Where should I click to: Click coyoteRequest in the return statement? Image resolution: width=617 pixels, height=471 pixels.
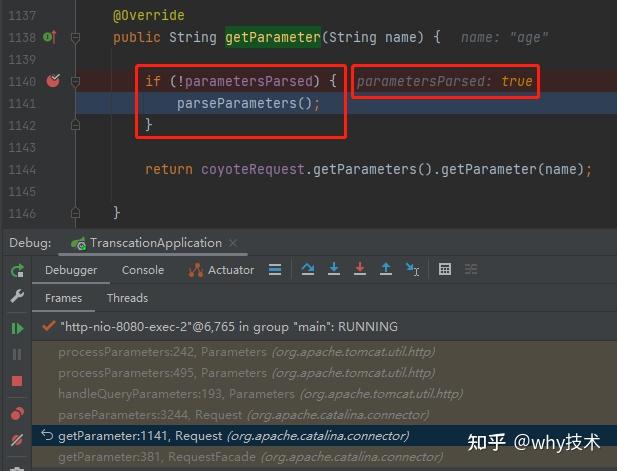(252, 169)
